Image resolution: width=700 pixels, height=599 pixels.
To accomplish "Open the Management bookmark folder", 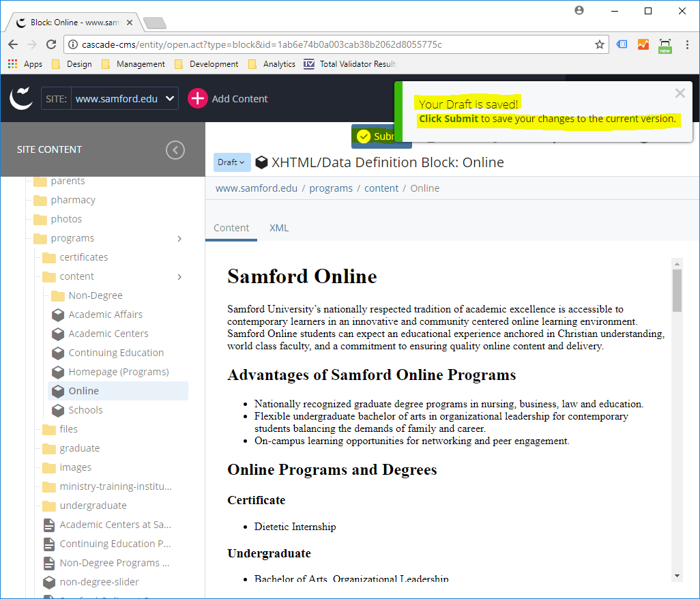I will [134, 64].
